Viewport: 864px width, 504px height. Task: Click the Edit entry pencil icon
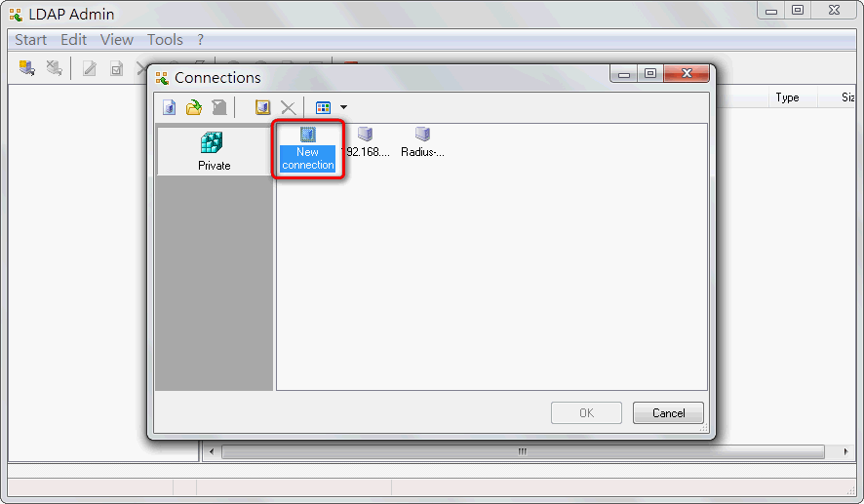click(x=90, y=68)
